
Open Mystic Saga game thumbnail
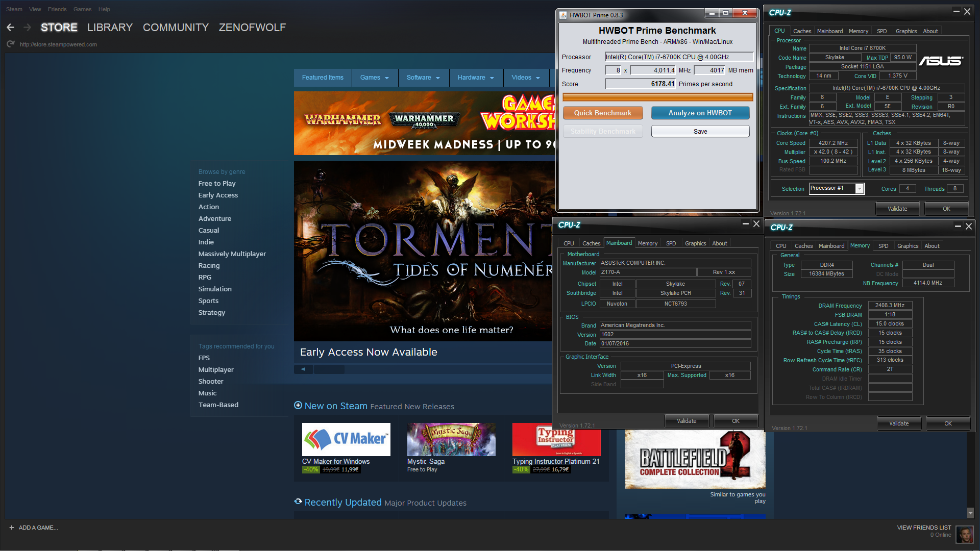(x=451, y=439)
